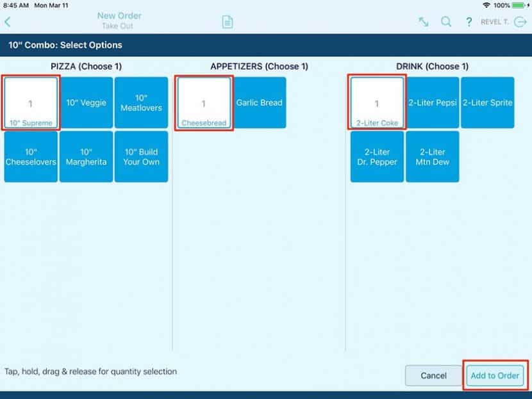This screenshot has width=532, height=399.
Task: Add the combo to the order
Action: (x=495, y=376)
